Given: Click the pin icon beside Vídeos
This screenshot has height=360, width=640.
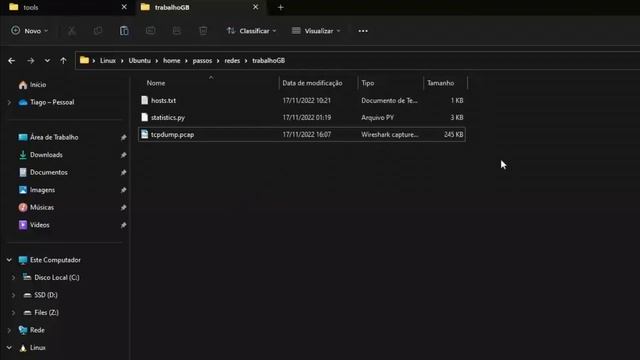Looking at the screenshot, I should coord(123,225).
